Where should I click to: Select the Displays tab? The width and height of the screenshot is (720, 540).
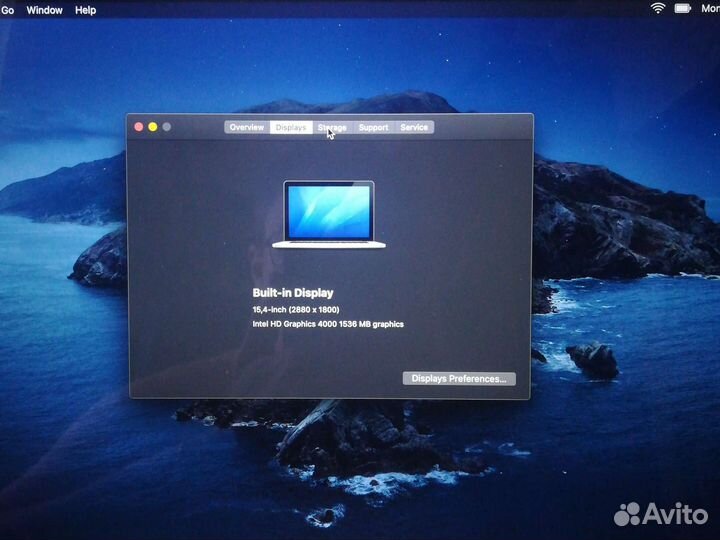pos(291,127)
